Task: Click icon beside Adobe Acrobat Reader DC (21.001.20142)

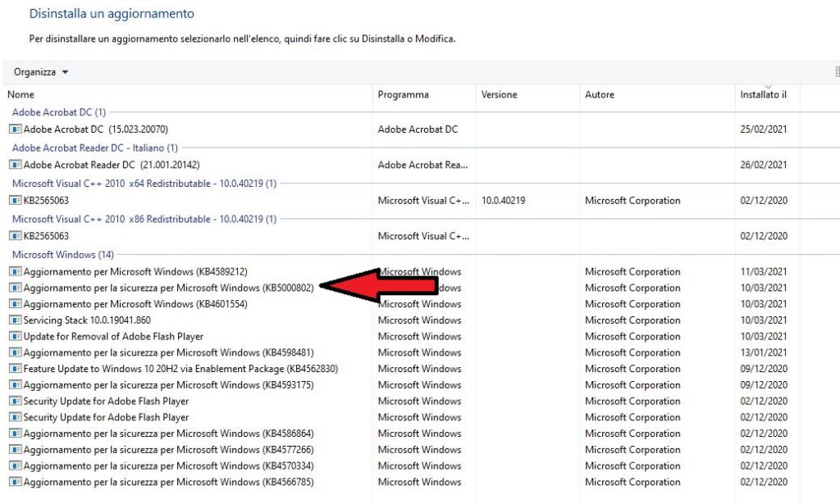Action: coord(16,165)
